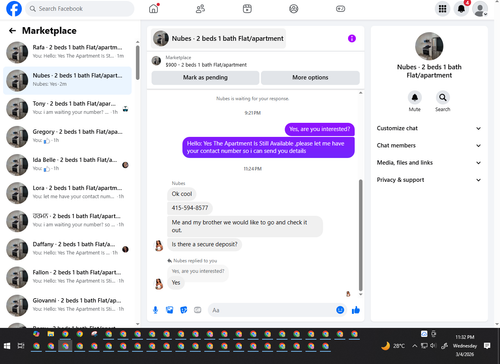Expand the Chat members section

coord(429,146)
